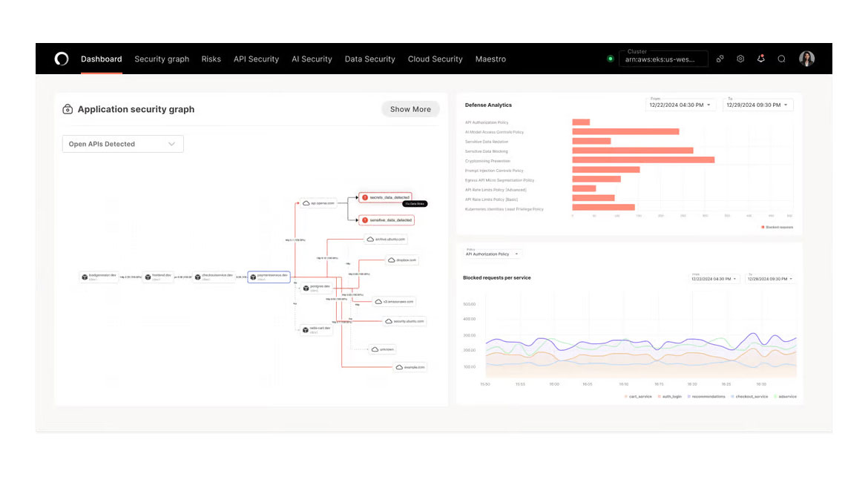Open the user profile avatar
This screenshot has width=868, height=488.
click(806, 59)
